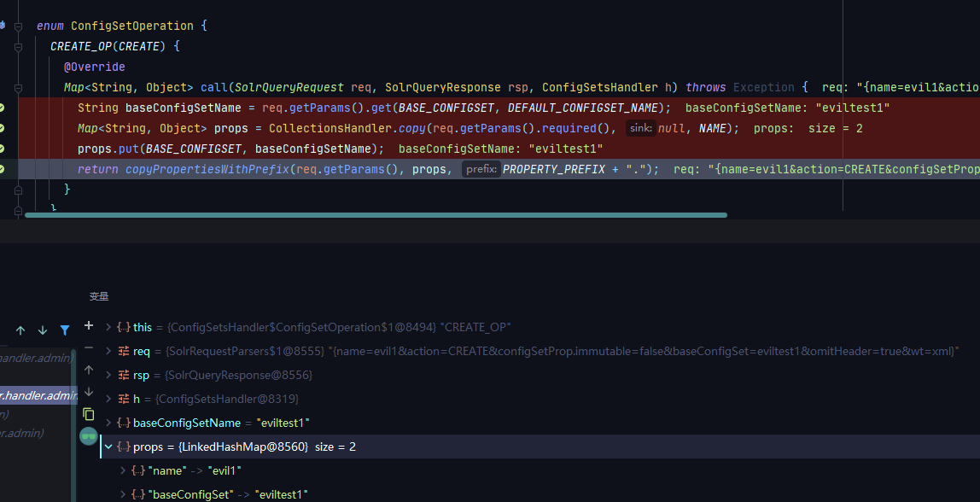This screenshot has height=502, width=980.
Task: Expand the req variable node
Action: [108, 351]
